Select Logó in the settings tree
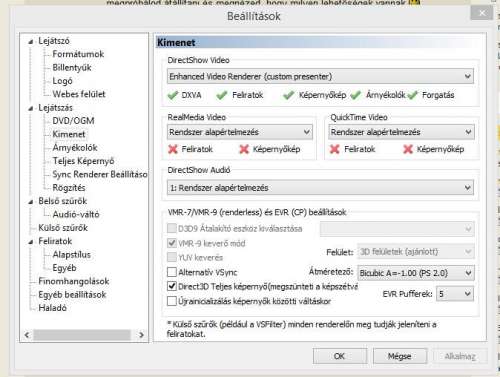This screenshot has width=500, height=377. tap(62, 81)
